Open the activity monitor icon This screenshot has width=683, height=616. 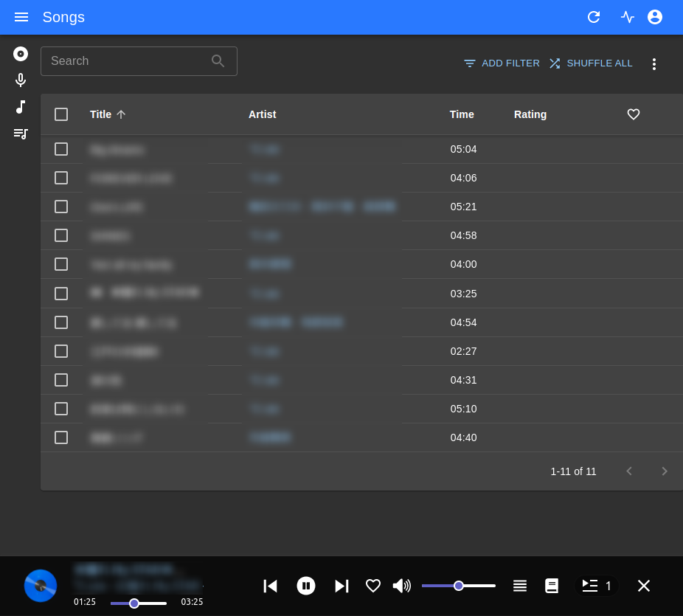coord(628,17)
